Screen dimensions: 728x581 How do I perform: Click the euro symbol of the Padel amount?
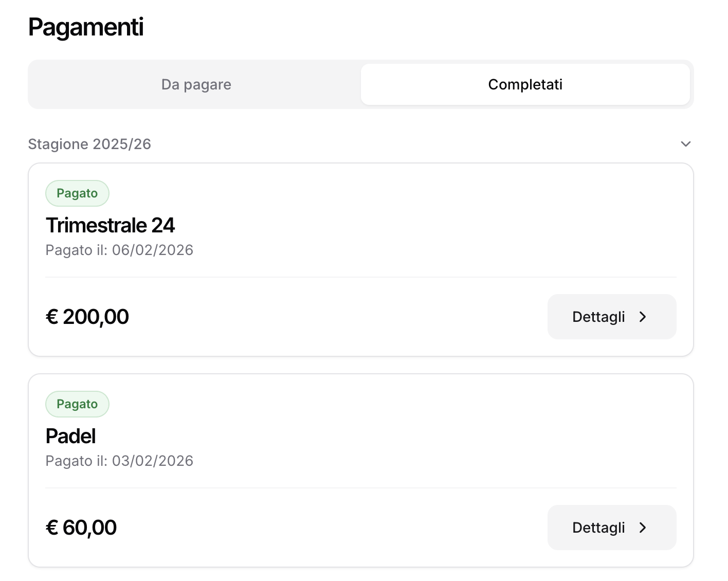tap(52, 528)
